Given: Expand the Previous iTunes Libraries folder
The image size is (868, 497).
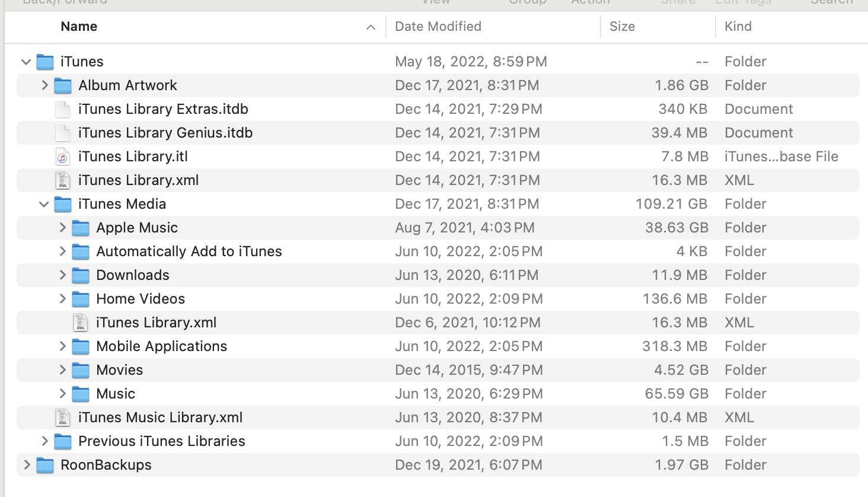Looking at the screenshot, I should pos(44,441).
